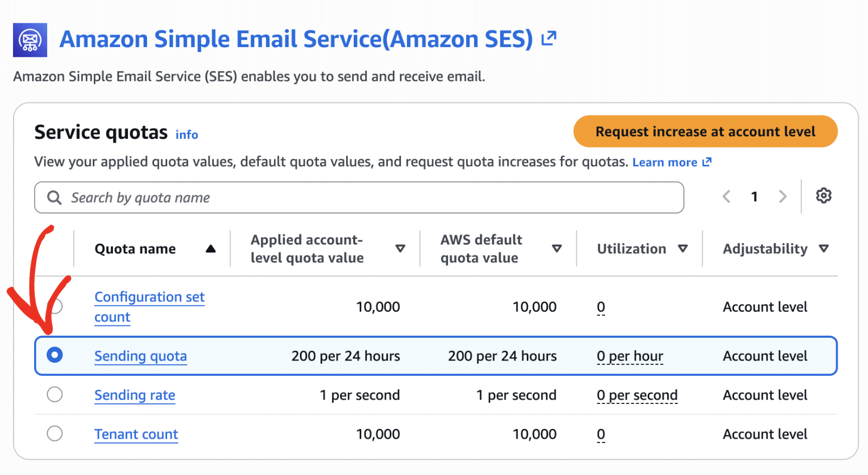Click AWS default value 1 per second

click(x=516, y=395)
